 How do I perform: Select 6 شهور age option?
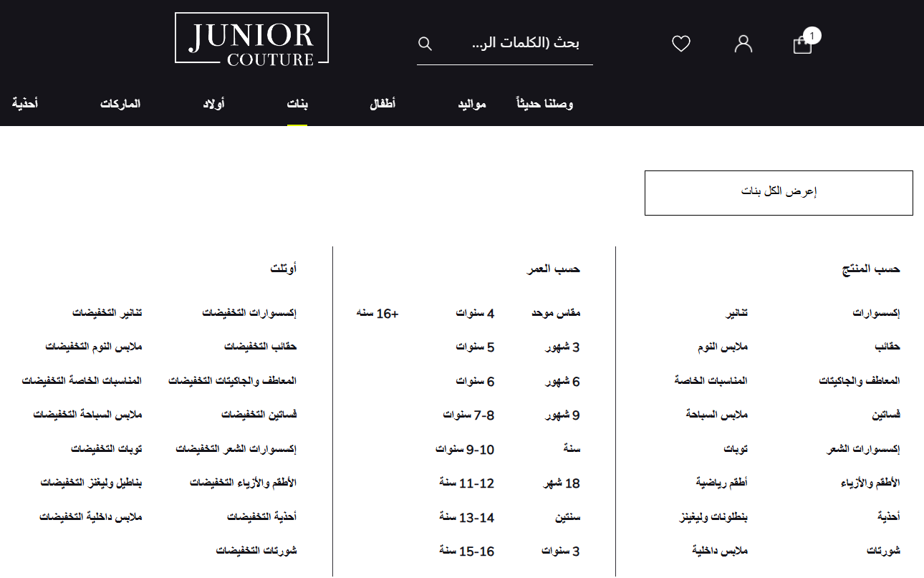(562, 381)
